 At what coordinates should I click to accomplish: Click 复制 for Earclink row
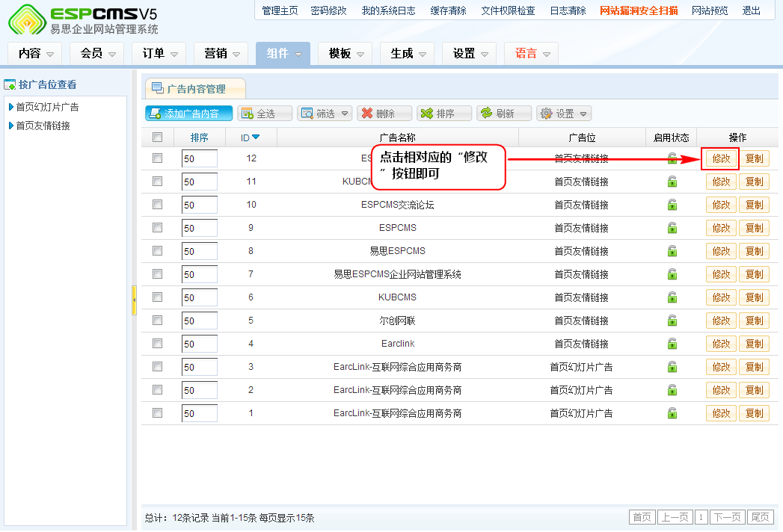click(x=754, y=344)
